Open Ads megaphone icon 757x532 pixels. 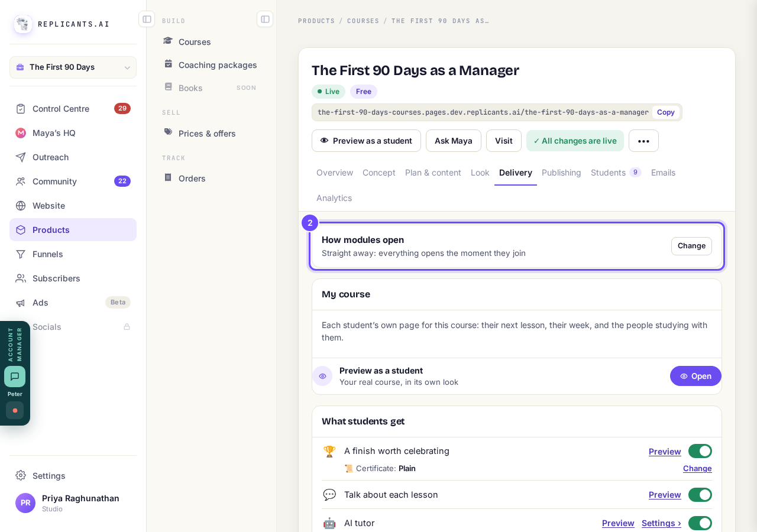[21, 303]
